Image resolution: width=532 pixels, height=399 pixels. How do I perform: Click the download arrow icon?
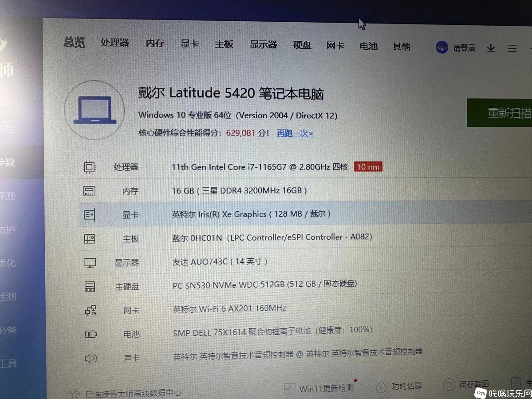click(491, 48)
